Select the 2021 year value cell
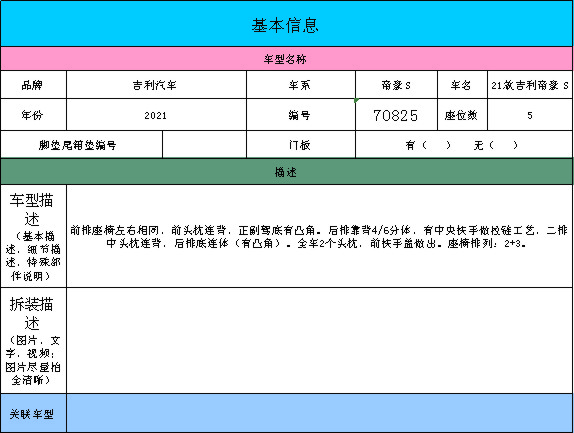 156,115
